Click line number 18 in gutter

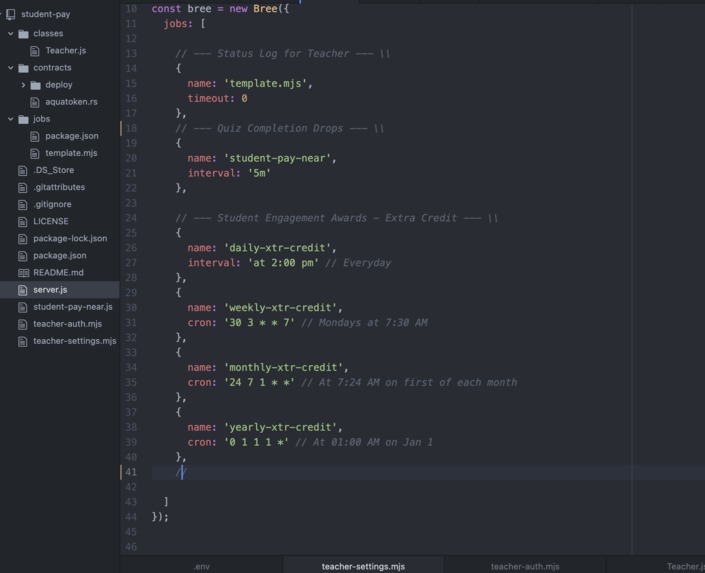(131, 128)
